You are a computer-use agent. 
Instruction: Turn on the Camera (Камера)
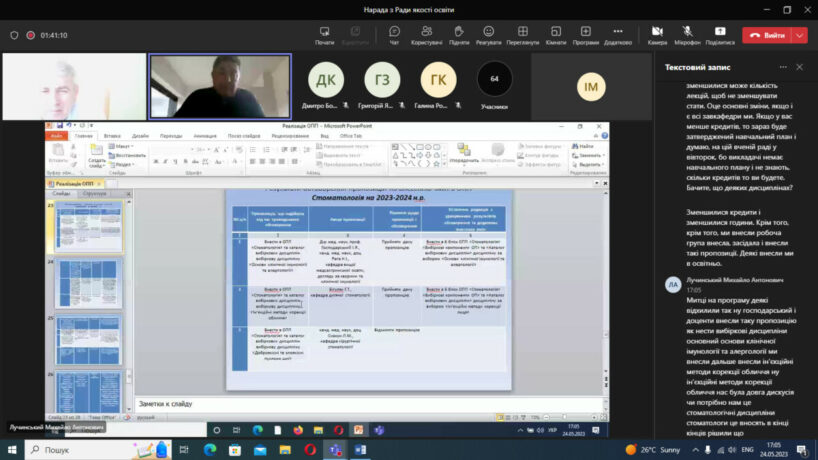tap(657, 34)
